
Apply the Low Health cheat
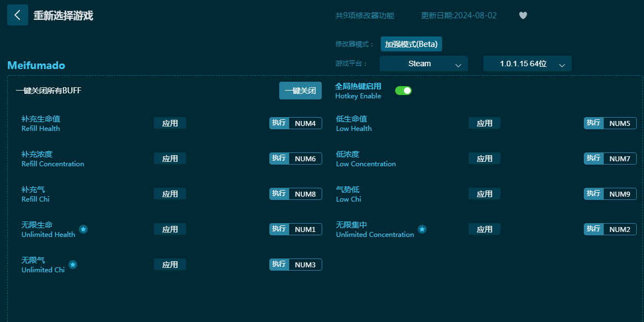(485, 123)
